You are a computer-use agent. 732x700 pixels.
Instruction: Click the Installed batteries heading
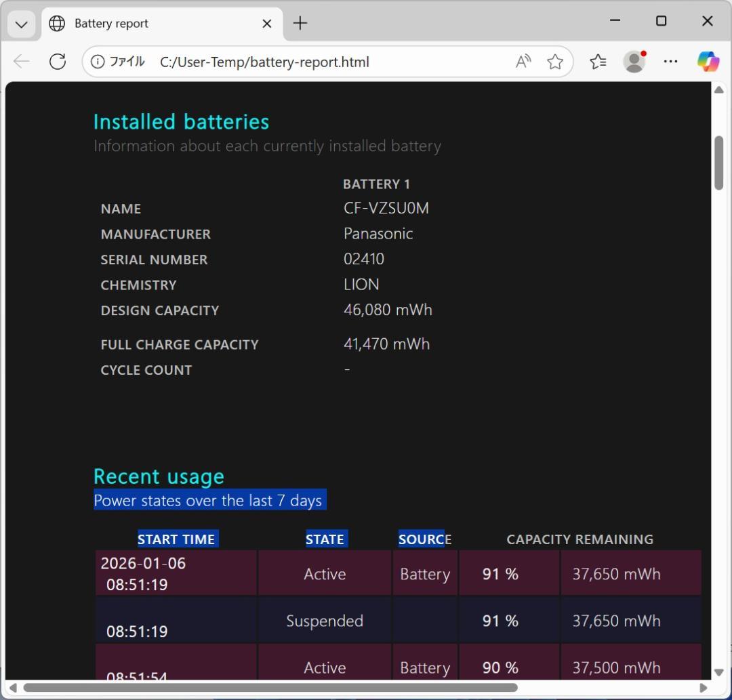181,122
